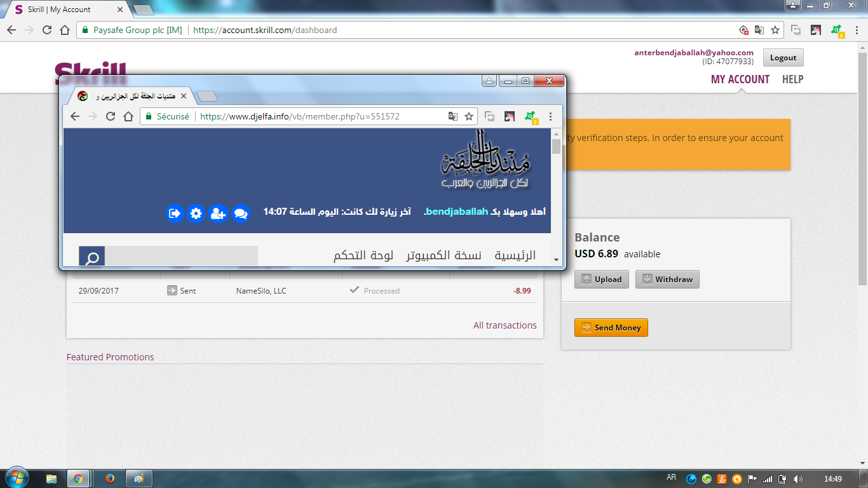Click back arrow in Skrill browser window
Viewport: 868px width, 488px height.
point(11,30)
